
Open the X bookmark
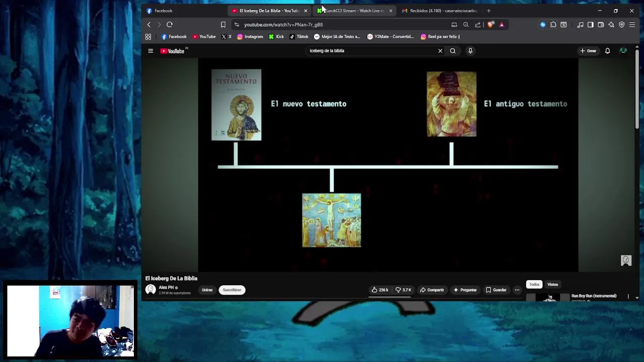click(x=226, y=37)
